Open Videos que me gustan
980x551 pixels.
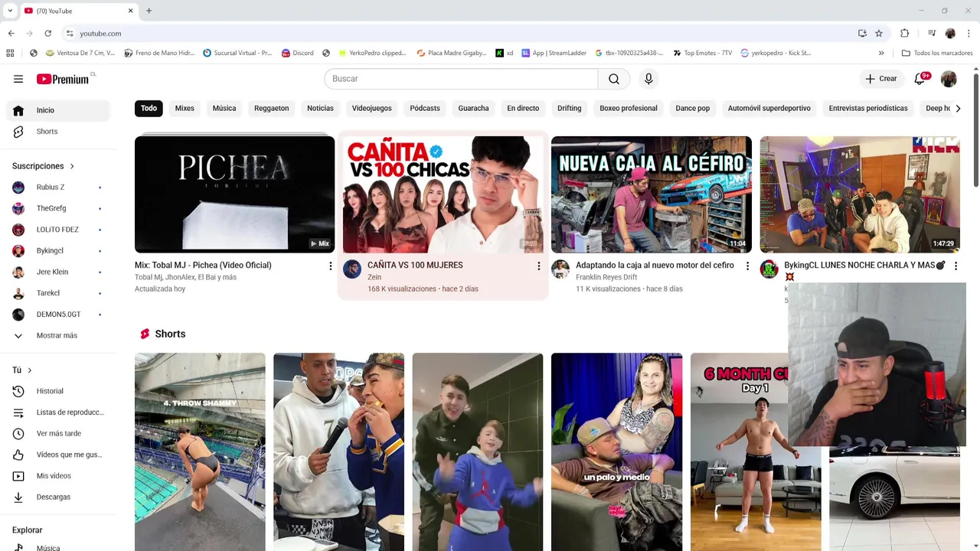[58, 455]
